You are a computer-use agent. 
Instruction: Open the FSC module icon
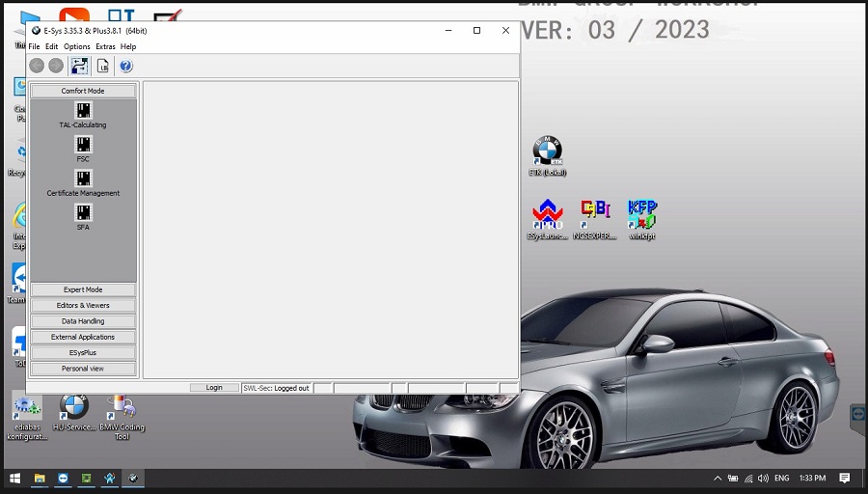[83, 145]
